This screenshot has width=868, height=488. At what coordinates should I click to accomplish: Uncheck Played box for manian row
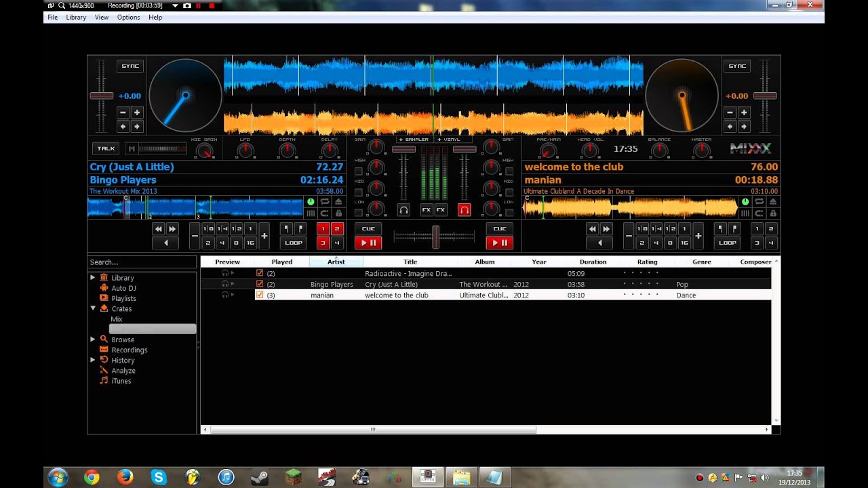coord(260,295)
